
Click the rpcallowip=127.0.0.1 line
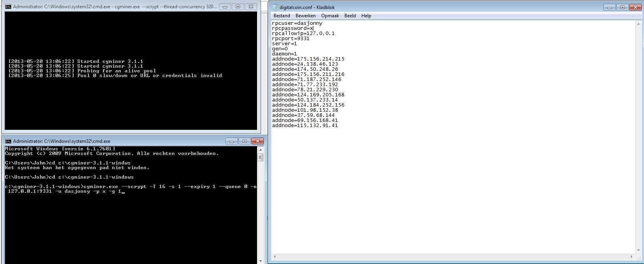pos(303,33)
